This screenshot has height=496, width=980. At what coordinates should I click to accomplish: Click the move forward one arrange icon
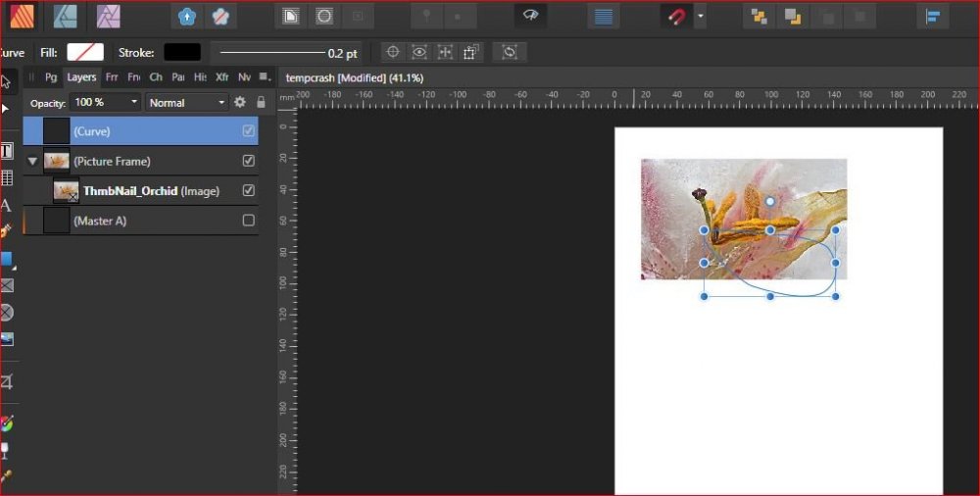pos(793,17)
